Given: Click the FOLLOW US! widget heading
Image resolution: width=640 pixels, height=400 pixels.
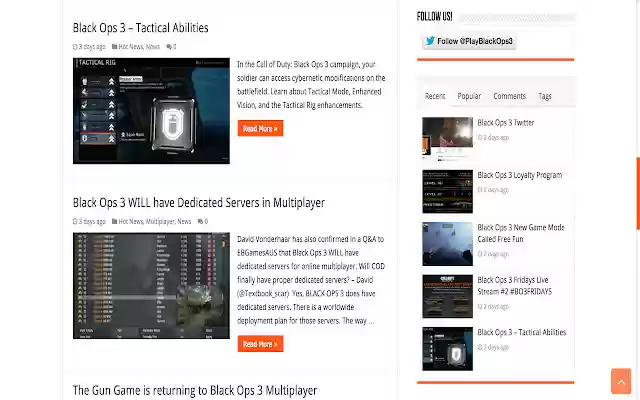Looking at the screenshot, I should tap(434, 17).
